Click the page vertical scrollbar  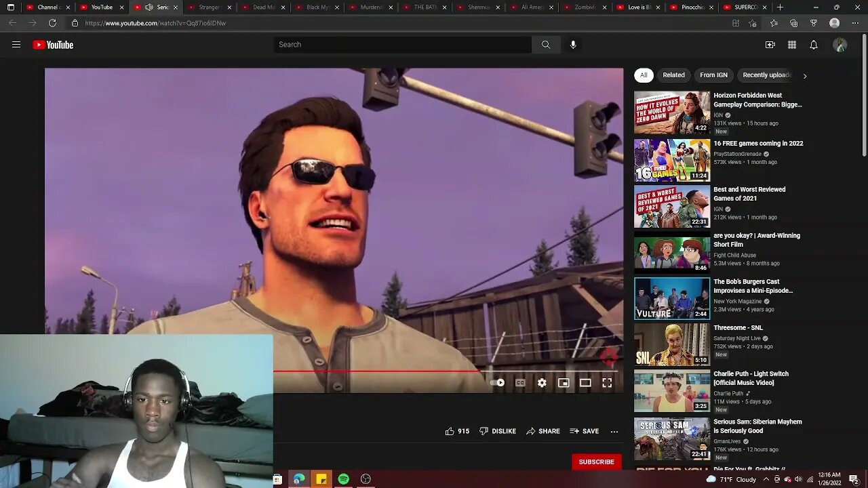click(864, 95)
